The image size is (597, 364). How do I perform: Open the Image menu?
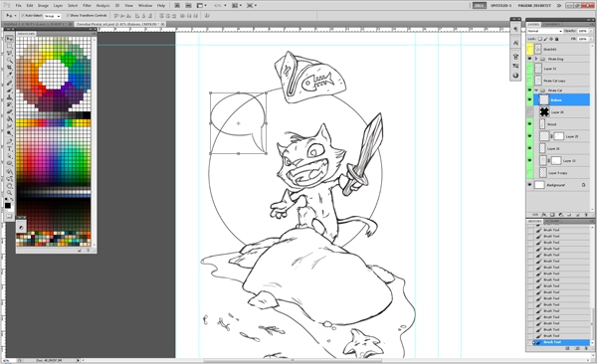[x=43, y=6]
